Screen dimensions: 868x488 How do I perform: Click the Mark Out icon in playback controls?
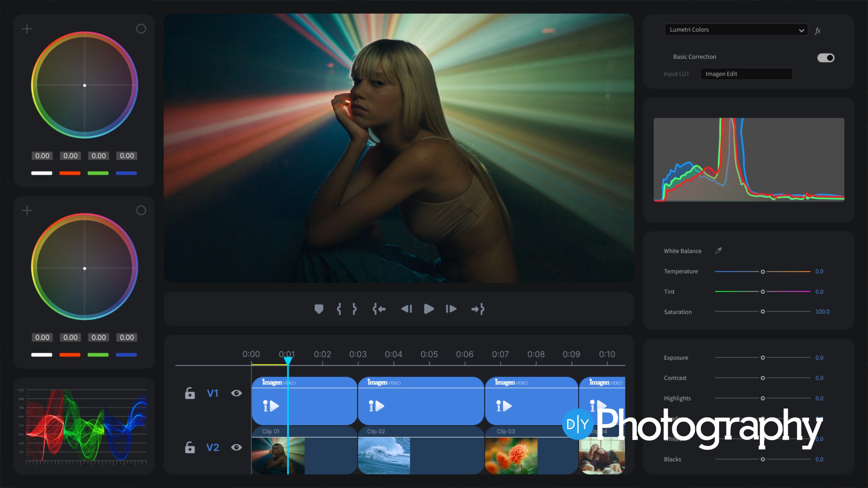tap(354, 309)
